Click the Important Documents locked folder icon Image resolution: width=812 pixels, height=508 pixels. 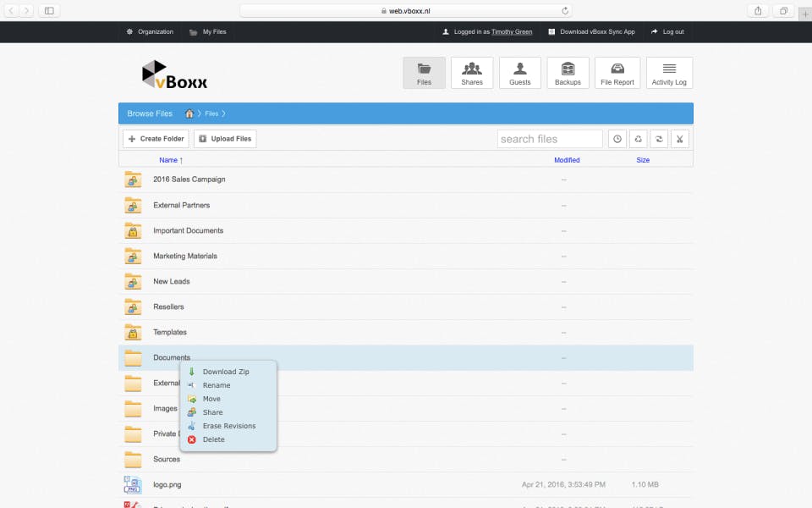coord(133,230)
